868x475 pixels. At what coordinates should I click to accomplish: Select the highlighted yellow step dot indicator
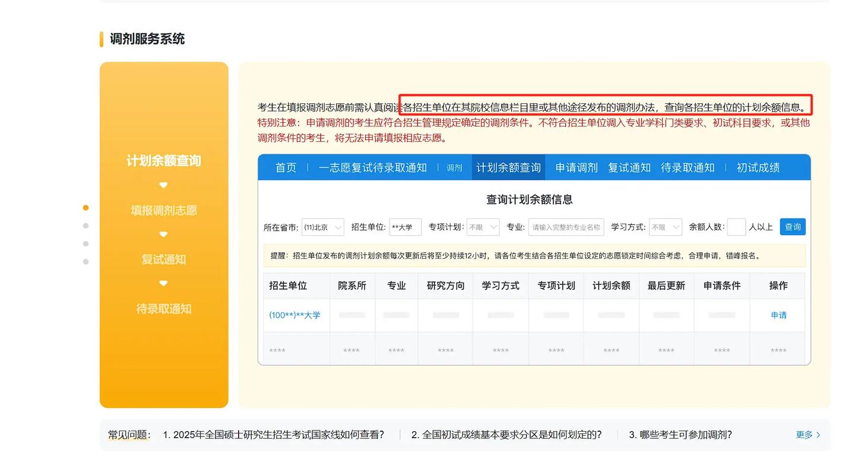click(87, 207)
